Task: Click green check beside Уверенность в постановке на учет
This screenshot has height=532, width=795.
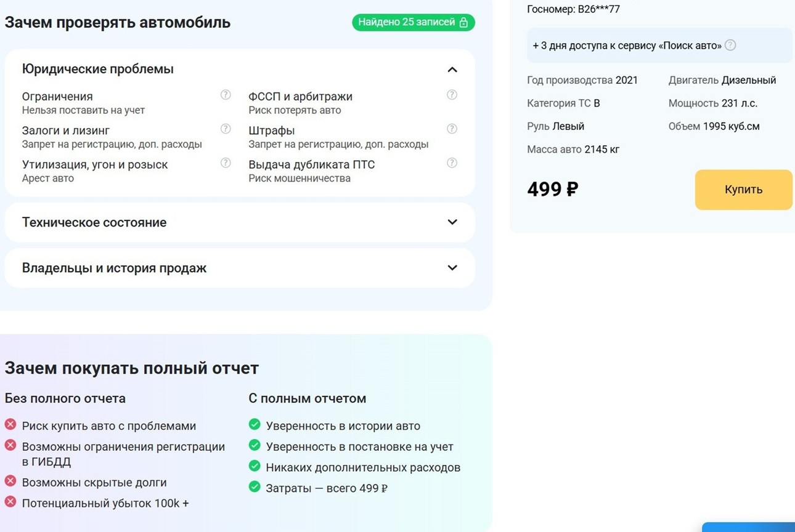Action: pos(255,445)
